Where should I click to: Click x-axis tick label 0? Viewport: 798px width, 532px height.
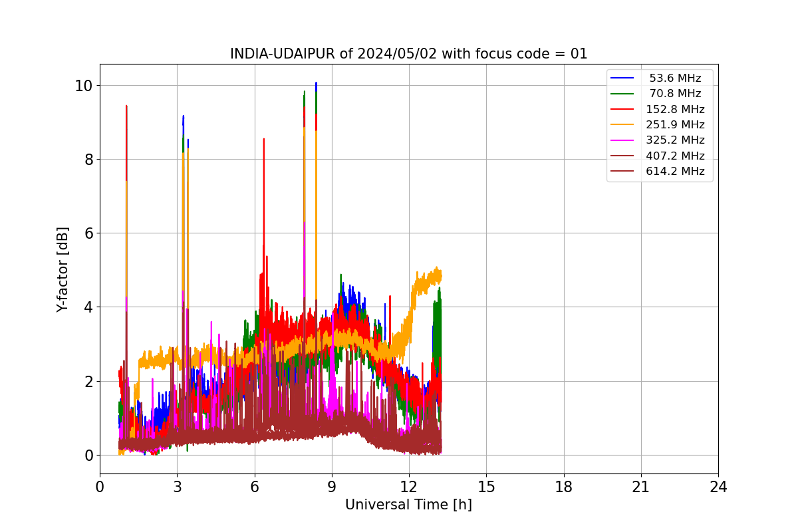pos(100,487)
